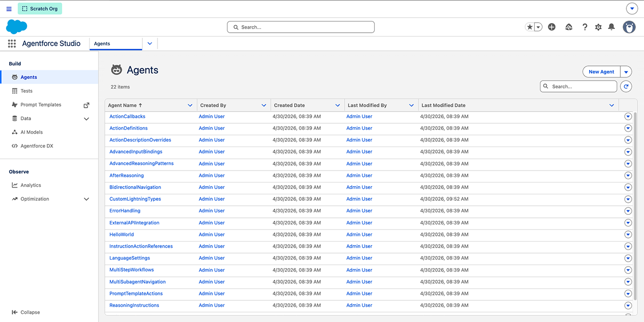Screen dimensions: 644x322
Task: Click the round dropdown button at top-right corner
Action: click(631, 9)
